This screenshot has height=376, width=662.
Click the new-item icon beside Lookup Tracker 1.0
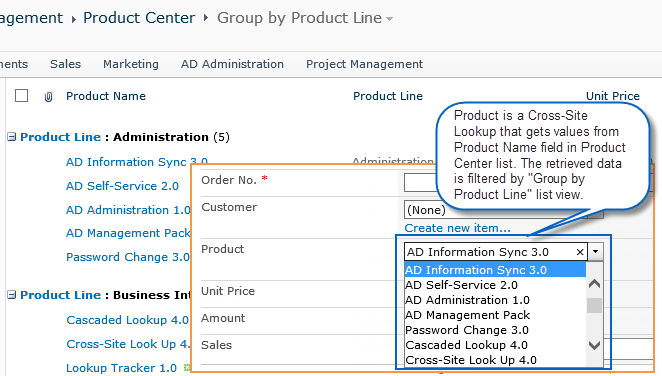click(187, 368)
